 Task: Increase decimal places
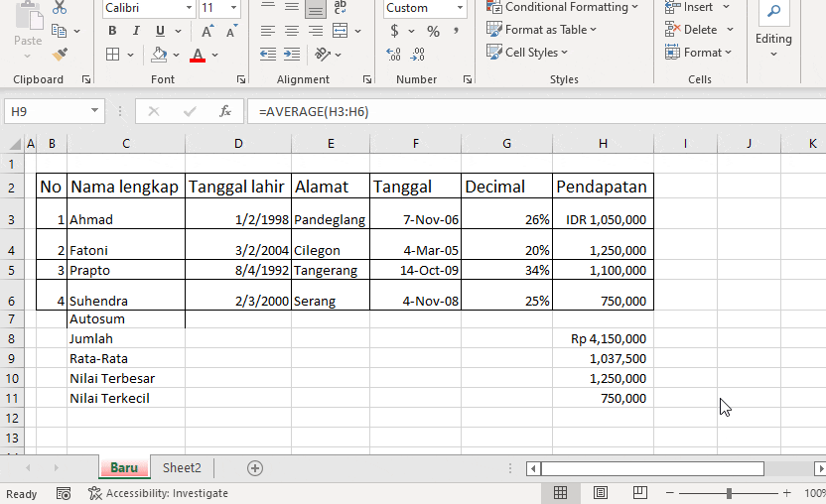[x=393, y=55]
